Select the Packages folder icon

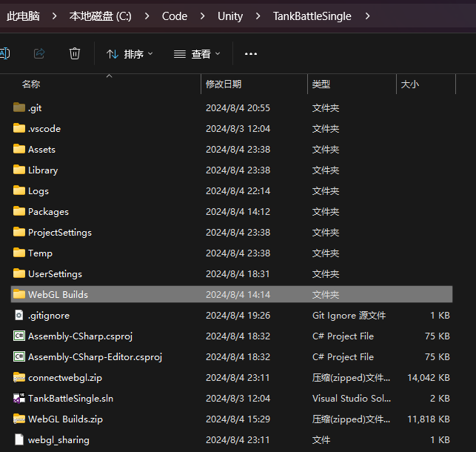point(19,211)
